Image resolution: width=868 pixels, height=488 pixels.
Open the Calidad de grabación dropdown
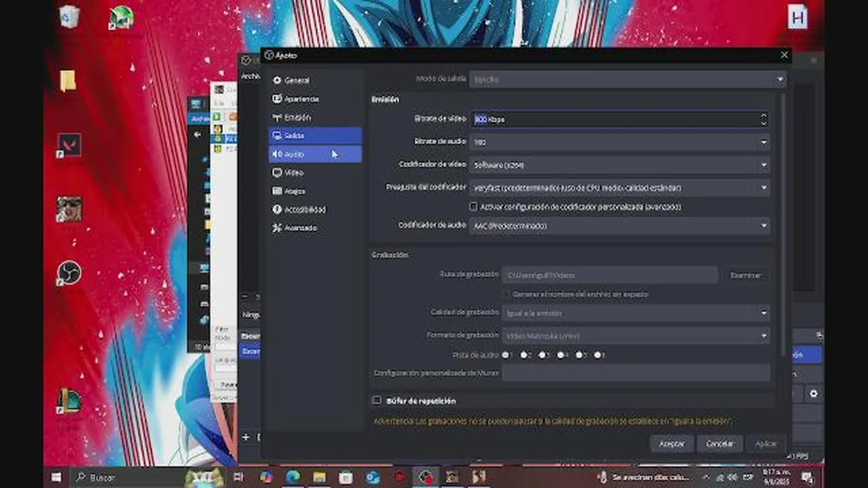636,313
